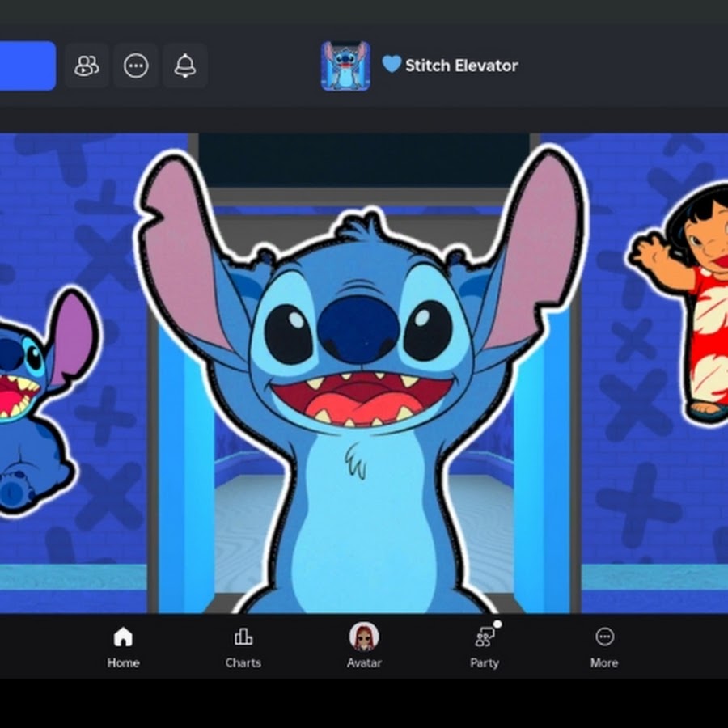The height and width of the screenshot is (728, 728).
Task: Click the 'Stitch Elevator' title text
Action: 461,66
